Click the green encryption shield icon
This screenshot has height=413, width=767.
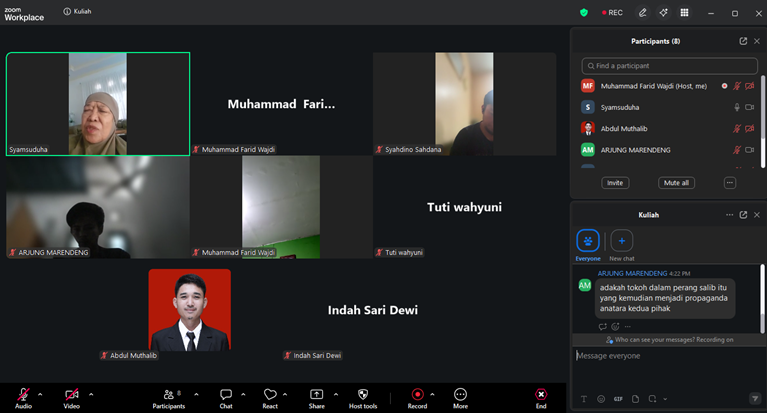point(584,13)
